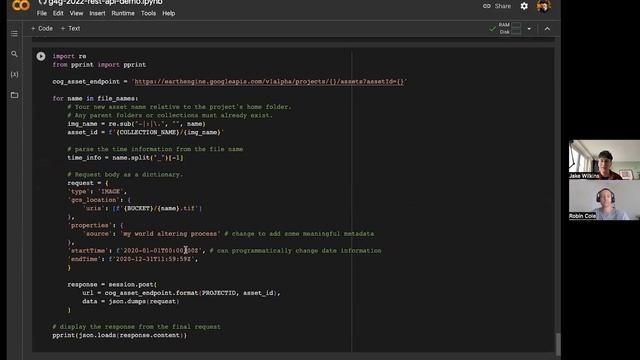
Task: Open the Help menu
Action: 169,13
